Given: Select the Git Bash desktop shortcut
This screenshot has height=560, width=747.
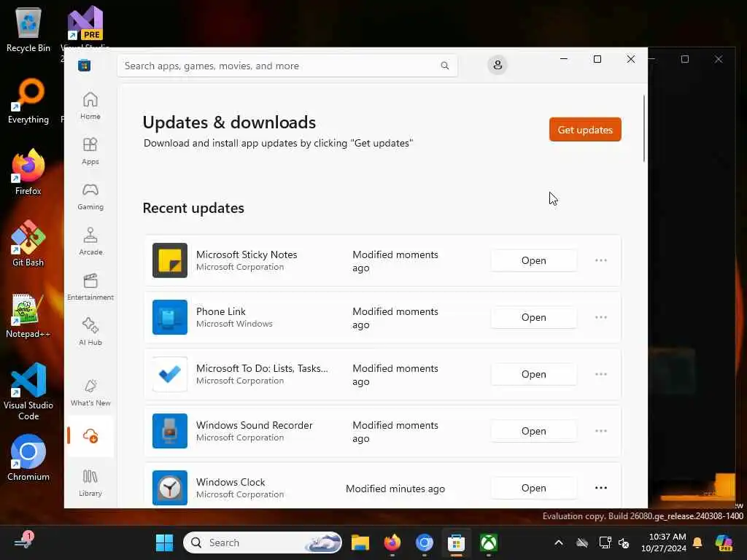Looking at the screenshot, I should (x=28, y=244).
